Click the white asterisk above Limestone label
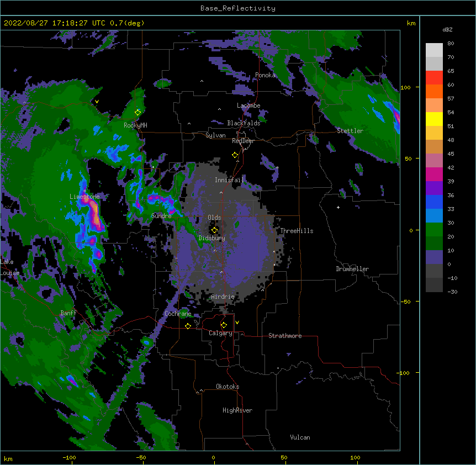 pos(84,191)
